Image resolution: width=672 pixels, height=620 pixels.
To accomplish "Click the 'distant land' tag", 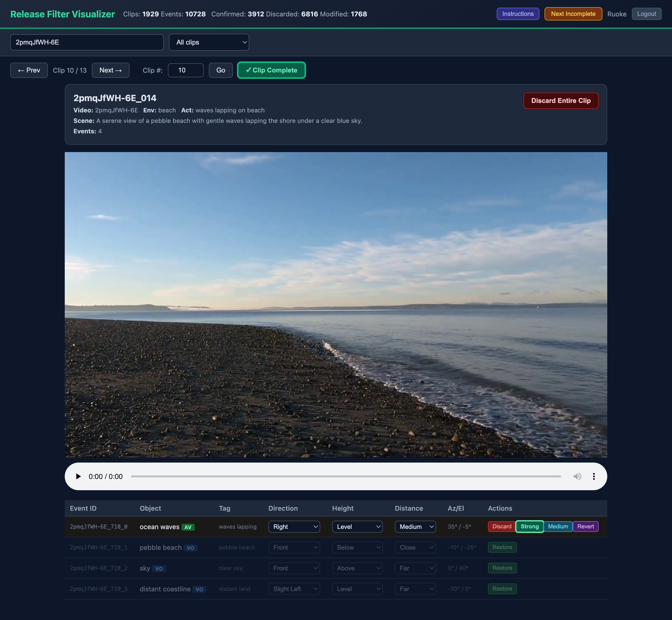I will [x=234, y=589].
